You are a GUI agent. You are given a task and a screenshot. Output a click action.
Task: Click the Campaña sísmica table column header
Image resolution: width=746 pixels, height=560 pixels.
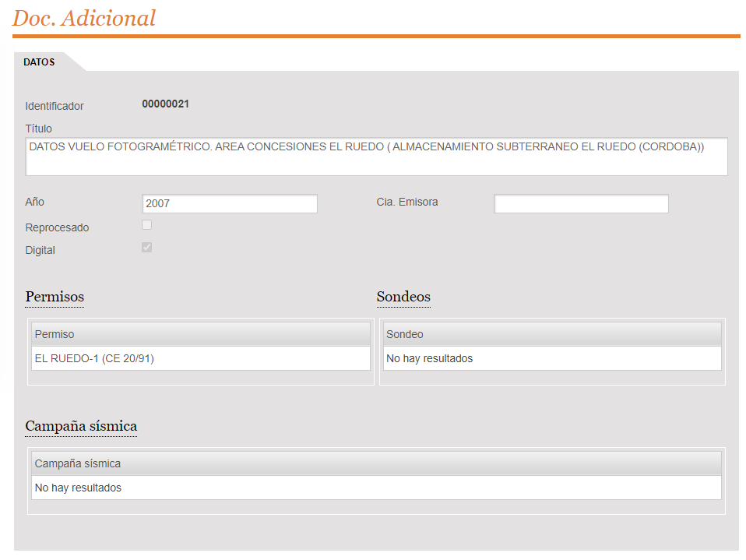[376, 463]
